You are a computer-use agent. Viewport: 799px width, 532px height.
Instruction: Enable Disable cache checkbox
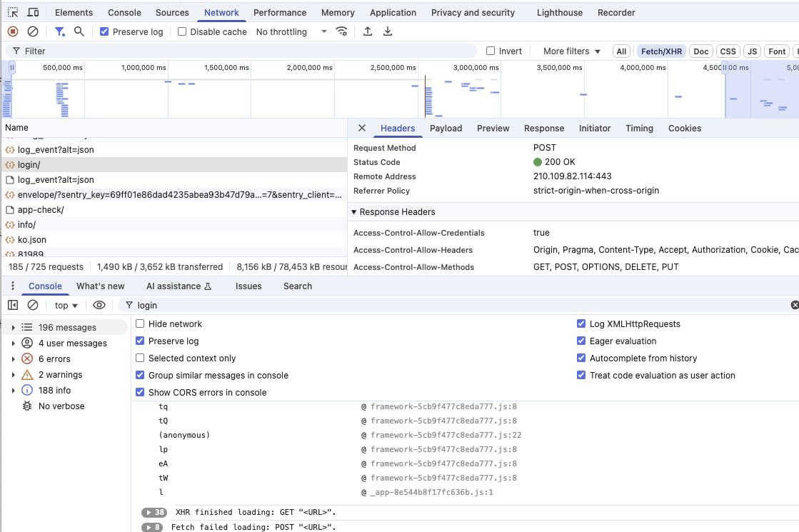pos(182,31)
